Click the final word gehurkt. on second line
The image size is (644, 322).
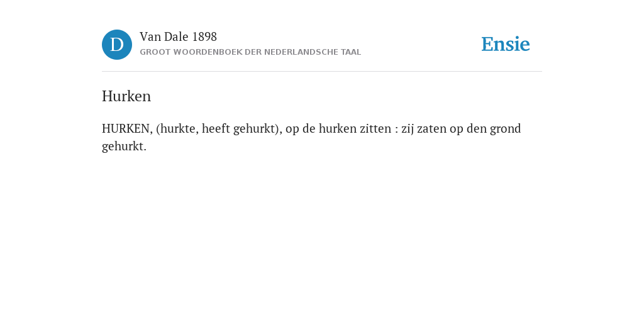pos(124,147)
